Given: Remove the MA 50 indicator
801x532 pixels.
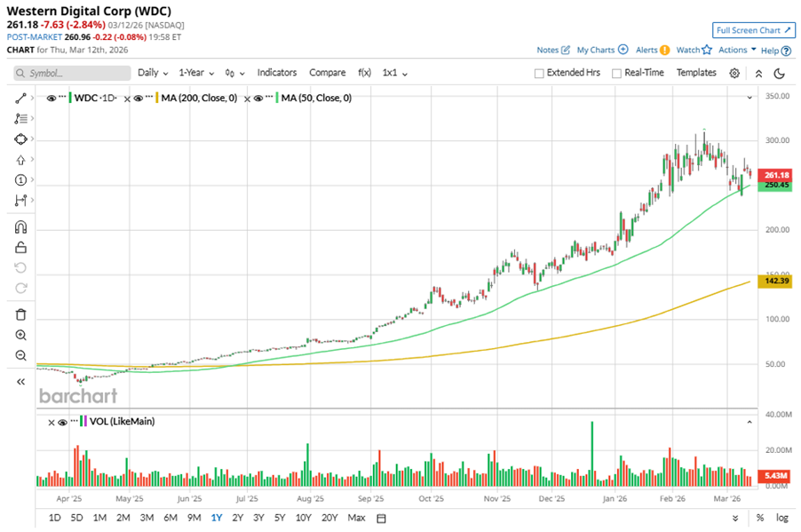Looking at the screenshot, I should tap(247, 99).
